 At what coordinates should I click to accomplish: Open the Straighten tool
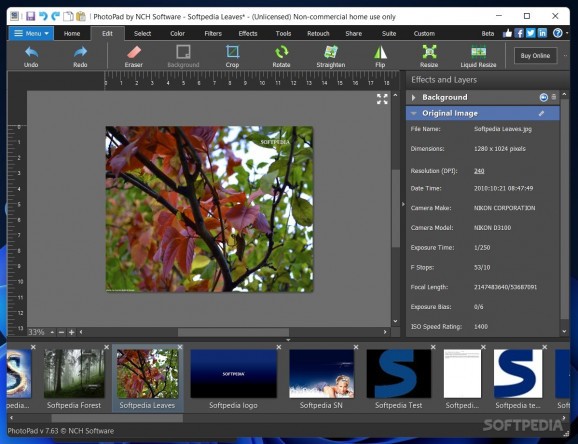331,56
